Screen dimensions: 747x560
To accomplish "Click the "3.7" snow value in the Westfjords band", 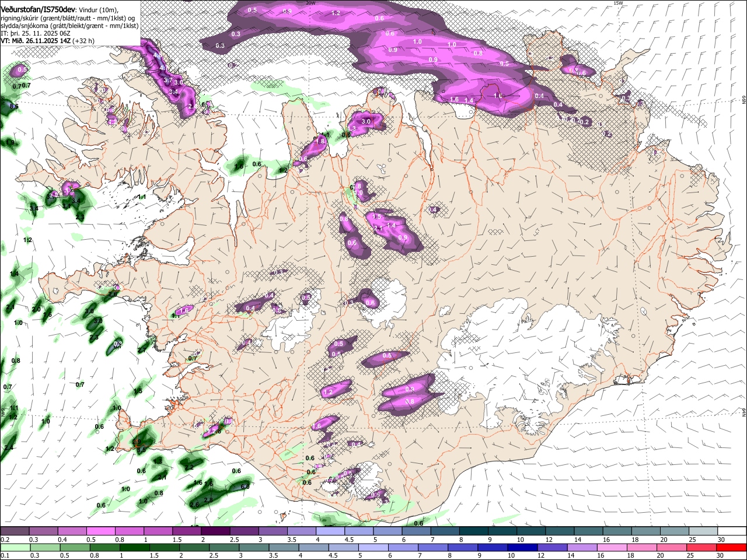I will click(x=168, y=80).
